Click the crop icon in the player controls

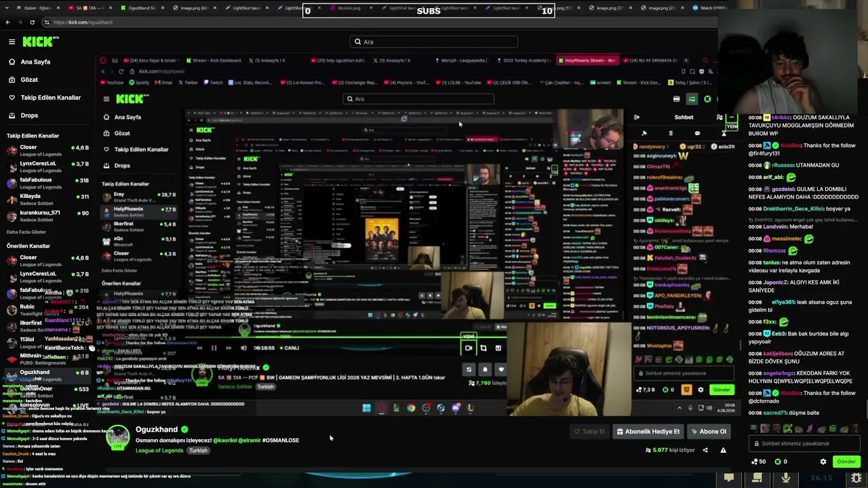click(x=484, y=348)
